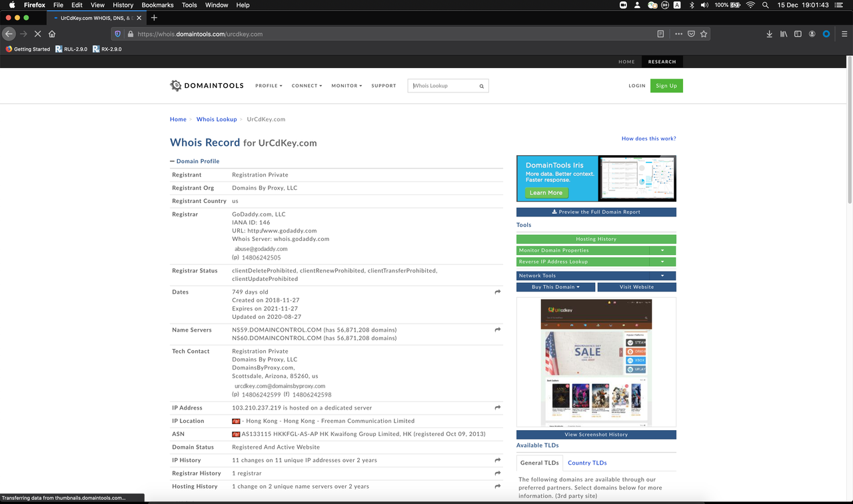Click the share arrow on IP Address row
Screen dimensions: 853x504
498,407
